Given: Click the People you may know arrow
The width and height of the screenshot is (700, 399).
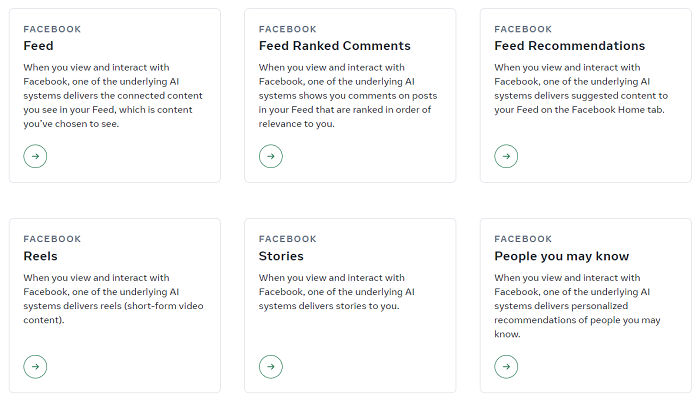Looking at the screenshot, I should coord(506,366).
